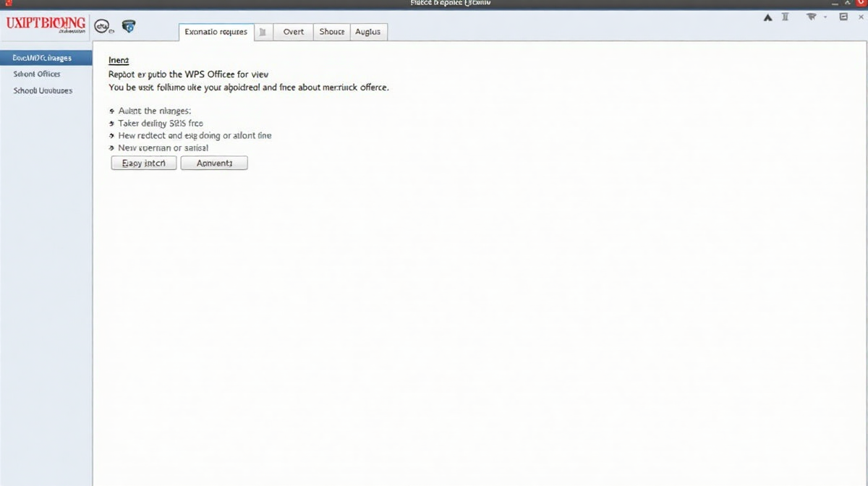The width and height of the screenshot is (868, 486).
Task: Open the dropdown arrow beside Wi-Fi icon
Action: pos(825,17)
